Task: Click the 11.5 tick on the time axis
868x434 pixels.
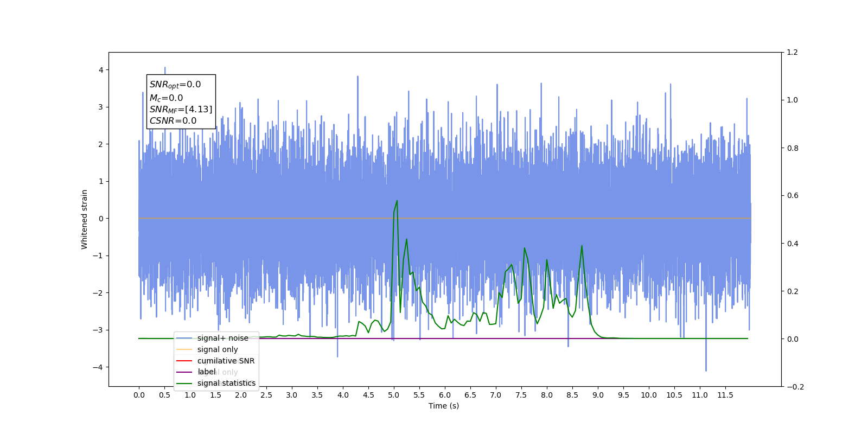Action: pos(725,395)
